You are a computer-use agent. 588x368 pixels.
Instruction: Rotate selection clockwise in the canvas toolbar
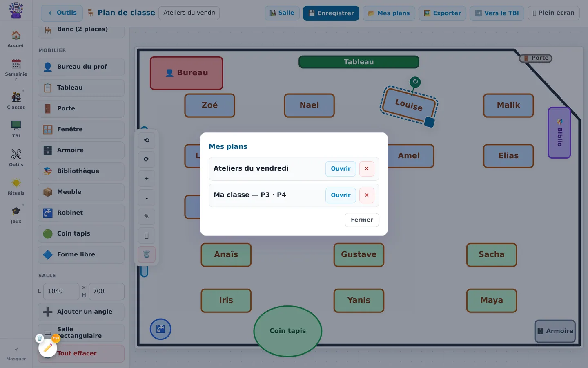point(147,159)
